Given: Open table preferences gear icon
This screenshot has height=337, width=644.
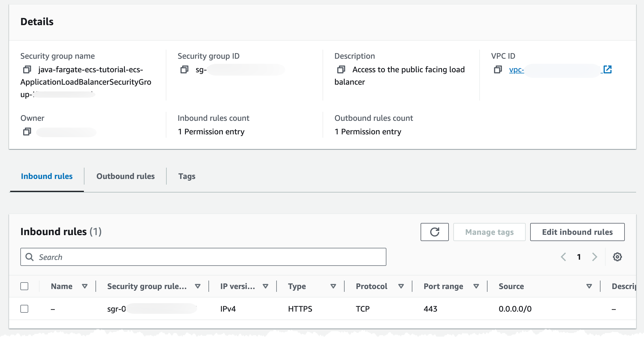Looking at the screenshot, I should click(617, 257).
